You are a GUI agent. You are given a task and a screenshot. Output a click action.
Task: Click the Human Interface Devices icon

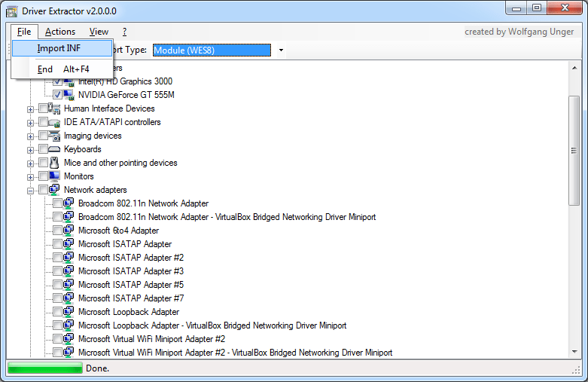click(x=54, y=108)
